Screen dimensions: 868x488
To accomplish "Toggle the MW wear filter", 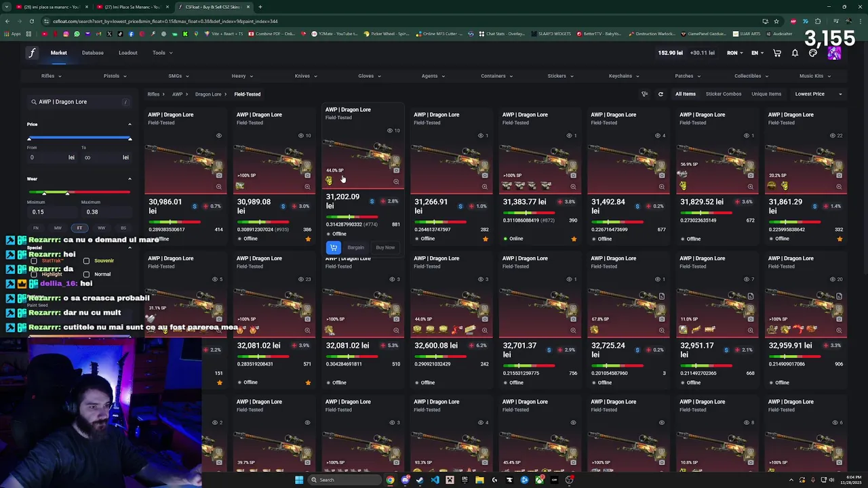I will 58,228.
